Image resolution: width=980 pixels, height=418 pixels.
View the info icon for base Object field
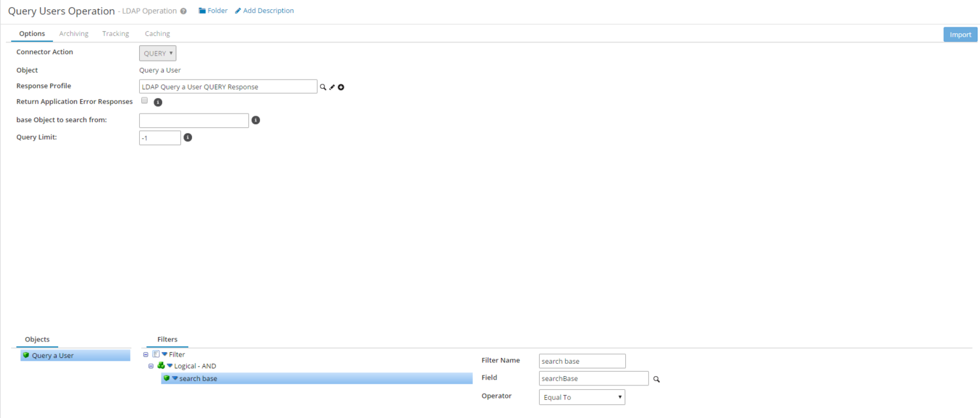[255, 120]
